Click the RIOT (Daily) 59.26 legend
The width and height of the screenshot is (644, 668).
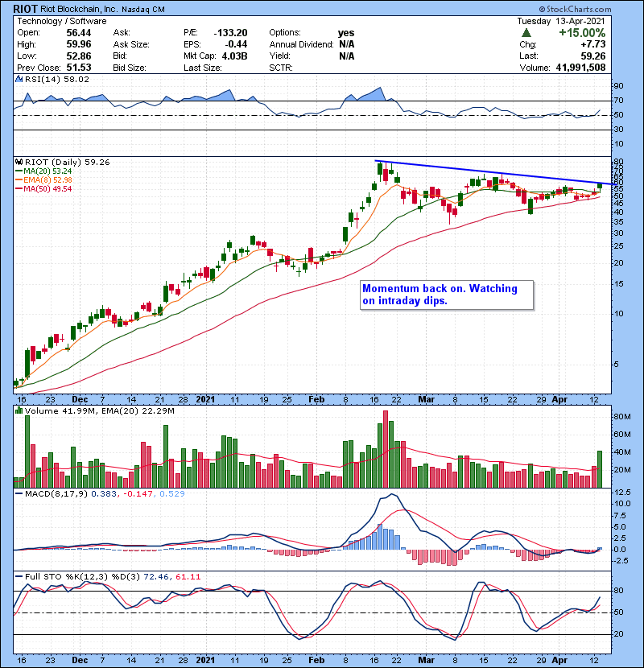tap(68, 163)
